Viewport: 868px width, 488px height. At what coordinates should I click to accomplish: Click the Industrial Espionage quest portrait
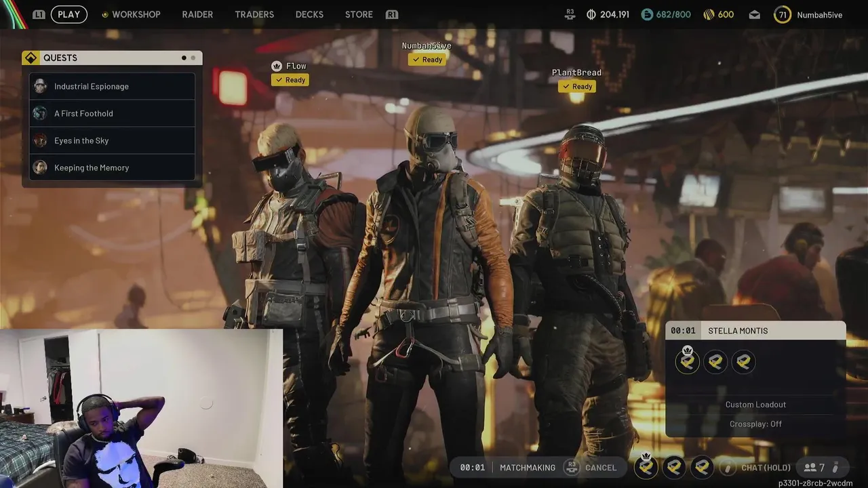click(40, 86)
